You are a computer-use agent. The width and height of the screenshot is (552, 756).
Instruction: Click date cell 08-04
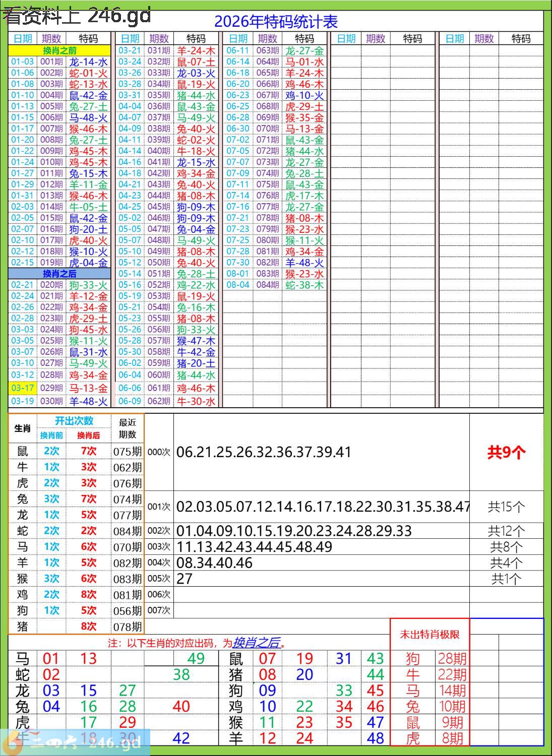coord(238,285)
